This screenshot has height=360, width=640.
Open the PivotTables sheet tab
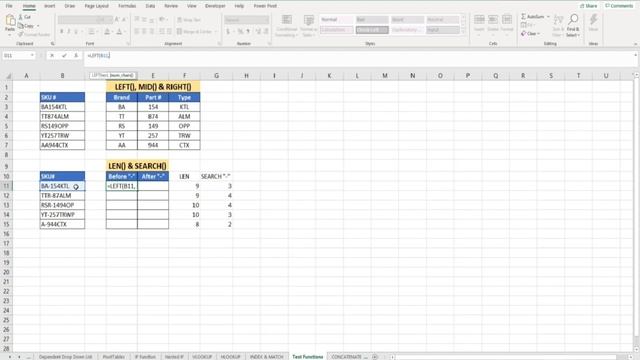114,357
